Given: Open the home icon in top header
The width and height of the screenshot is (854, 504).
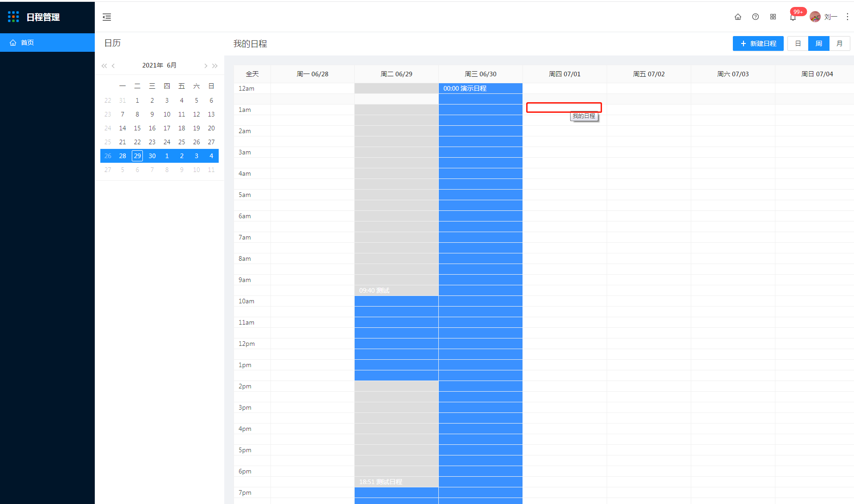Looking at the screenshot, I should tap(738, 17).
